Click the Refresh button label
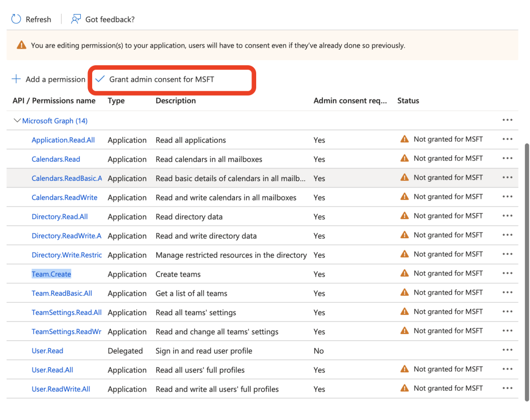Viewport: 530px width, 420px height. [x=38, y=19]
